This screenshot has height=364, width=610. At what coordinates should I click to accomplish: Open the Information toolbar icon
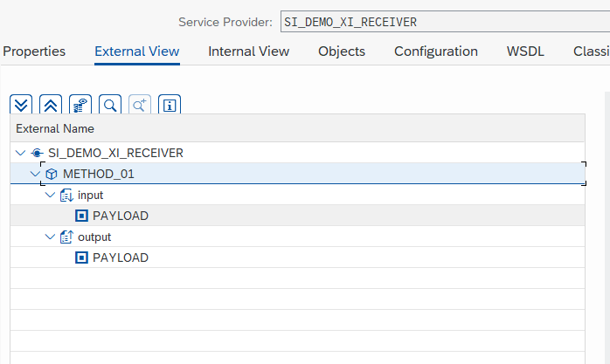[169, 105]
